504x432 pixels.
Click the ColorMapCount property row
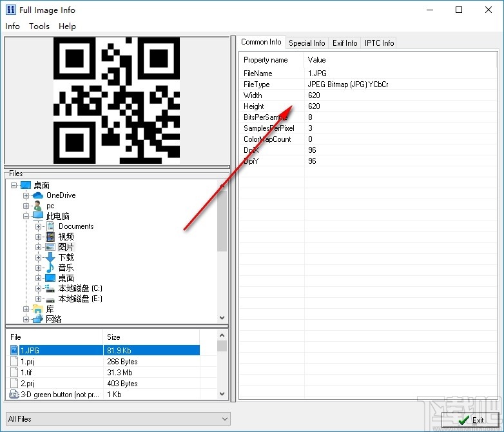pos(369,139)
